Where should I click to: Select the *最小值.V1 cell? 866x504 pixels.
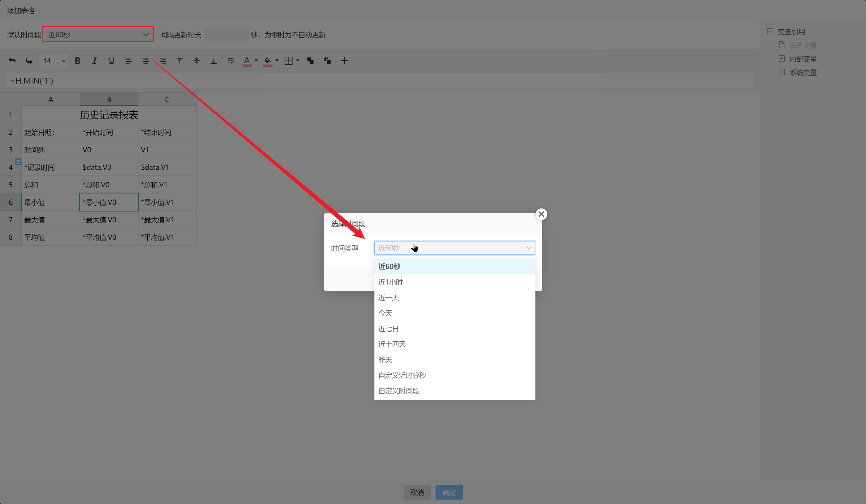tap(167, 202)
